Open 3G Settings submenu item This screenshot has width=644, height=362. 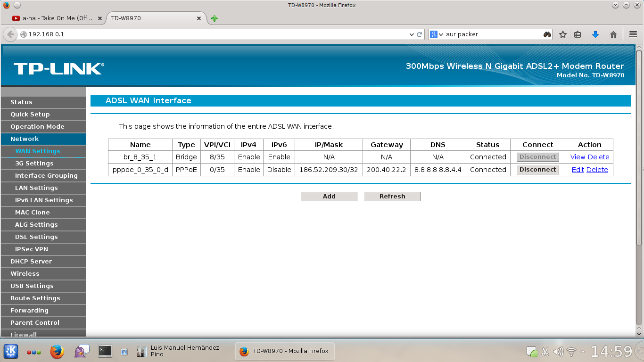pos(43,163)
